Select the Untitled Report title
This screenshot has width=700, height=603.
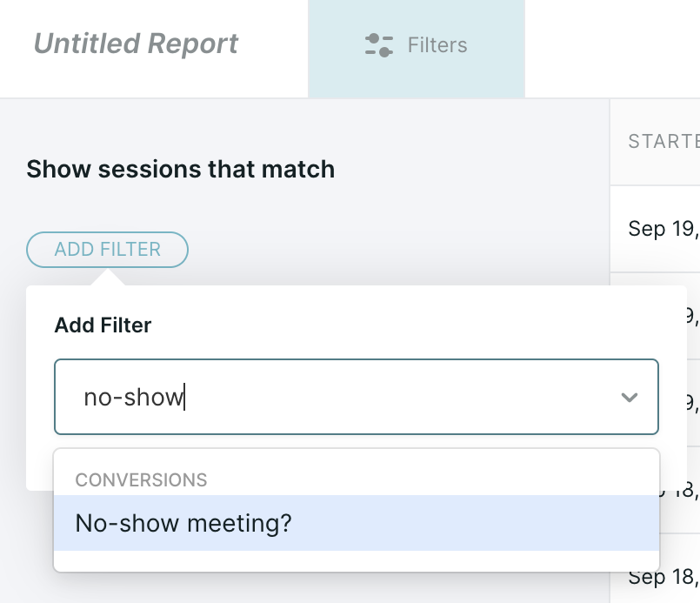point(136,44)
